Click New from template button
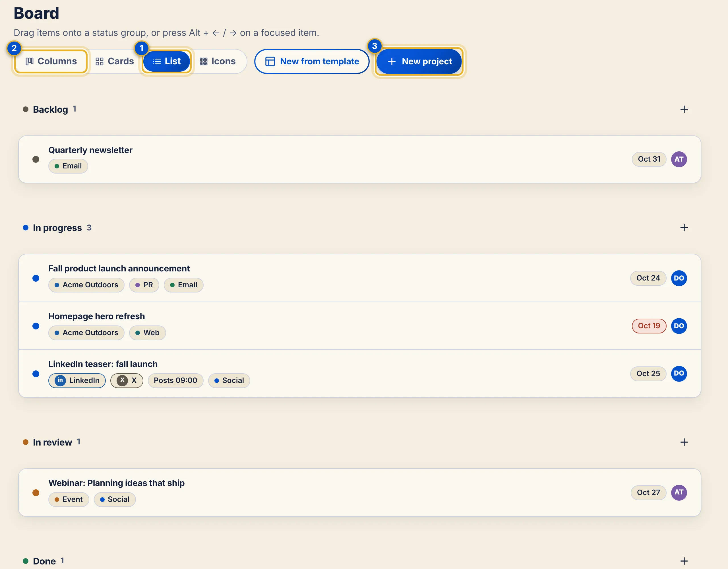Viewport: 728px width, 569px height. (312, 61)
